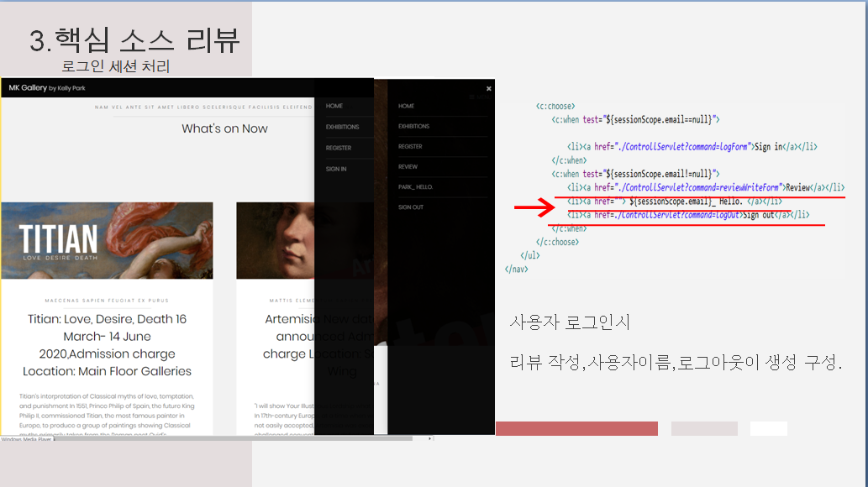Image resolution: width=868 pixels, height=487 pixels.
Task: Select HOME in the left navigation menu
Action: [334, 106]
